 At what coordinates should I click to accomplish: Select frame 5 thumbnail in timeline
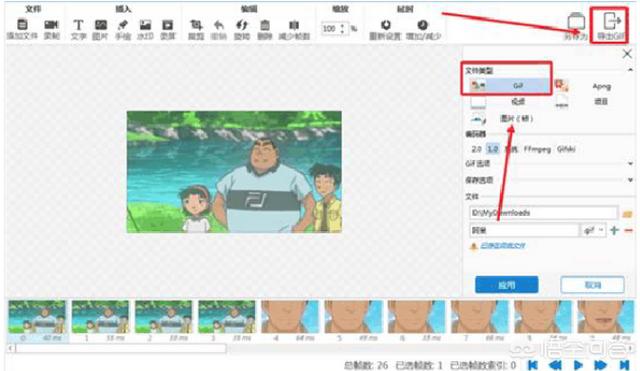point(353,317)
